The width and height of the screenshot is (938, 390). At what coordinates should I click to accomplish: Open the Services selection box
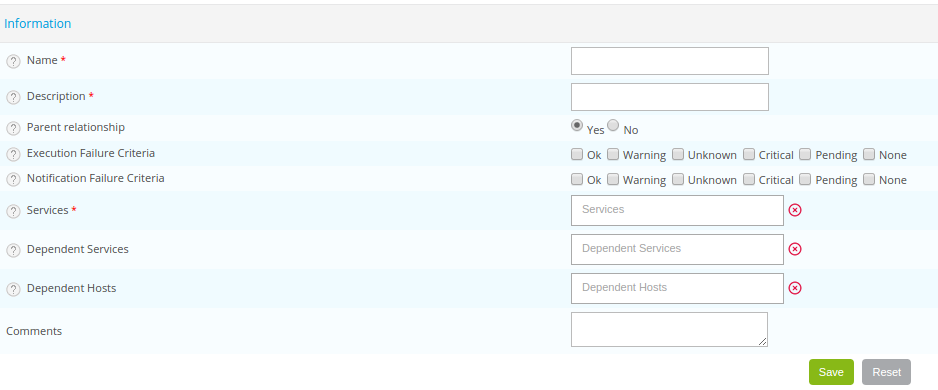click(677, 210)
